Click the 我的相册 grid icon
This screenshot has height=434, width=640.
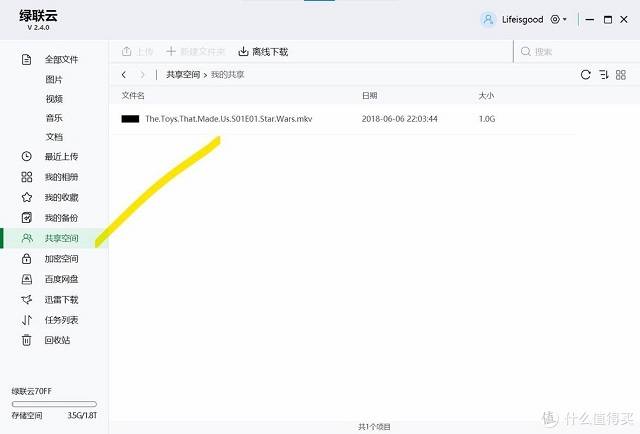coord(27,177)
